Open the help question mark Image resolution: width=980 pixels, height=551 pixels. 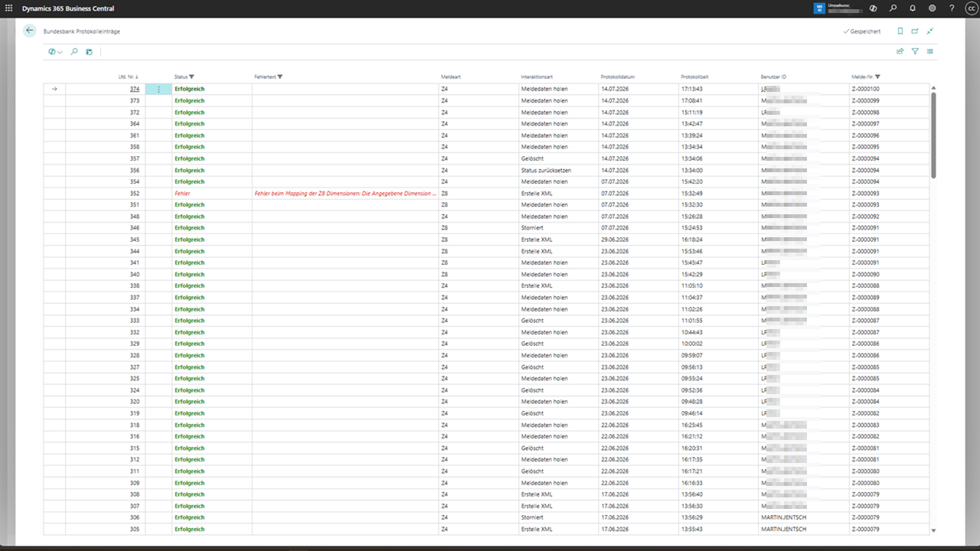pyautogui.click(x=952, y=8)
